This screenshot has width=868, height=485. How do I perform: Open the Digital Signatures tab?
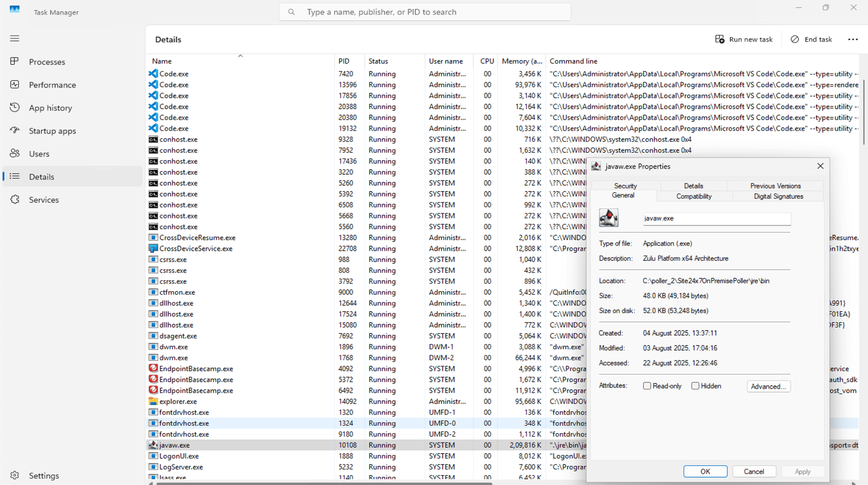778,196
